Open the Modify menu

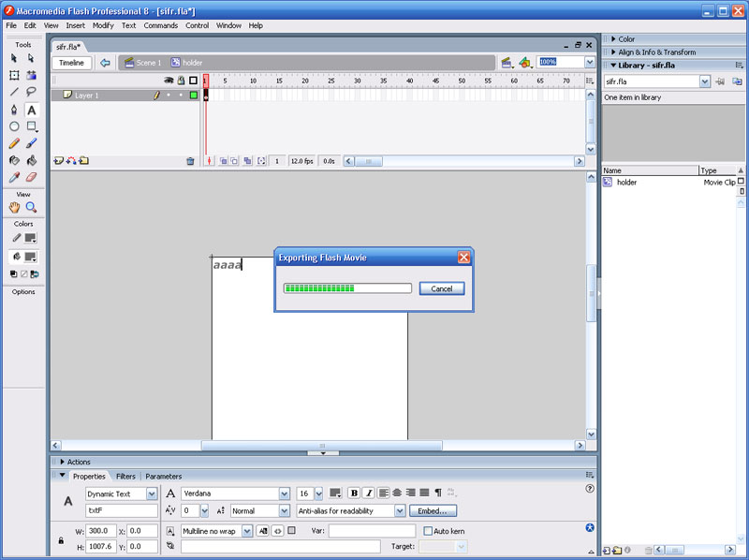(103, 25)
